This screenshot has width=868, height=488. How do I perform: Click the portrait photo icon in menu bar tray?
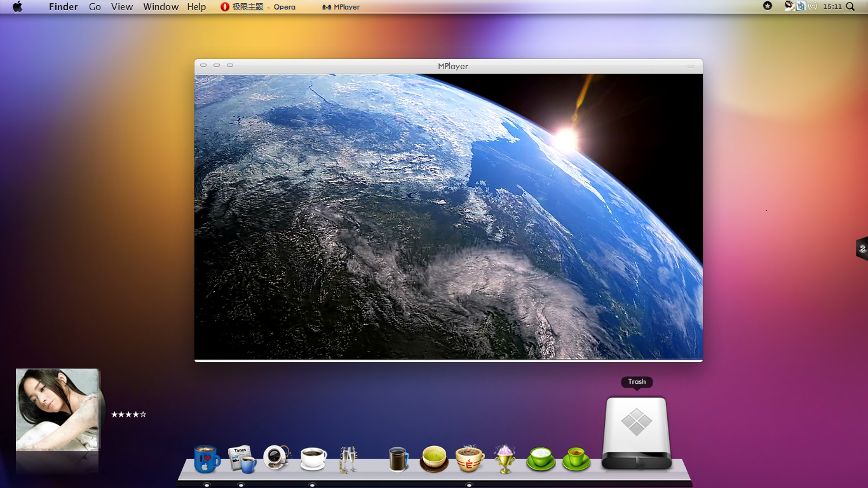[789, 6]
